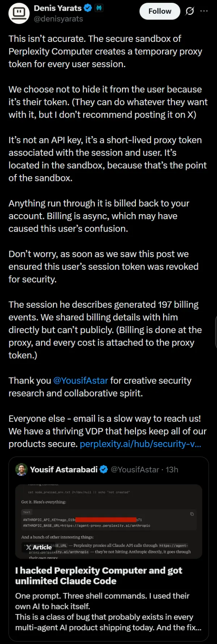Screen dimensions: 217x644
Task: Click Denis Yarats' profile avatar
Action: pos(19,13)
